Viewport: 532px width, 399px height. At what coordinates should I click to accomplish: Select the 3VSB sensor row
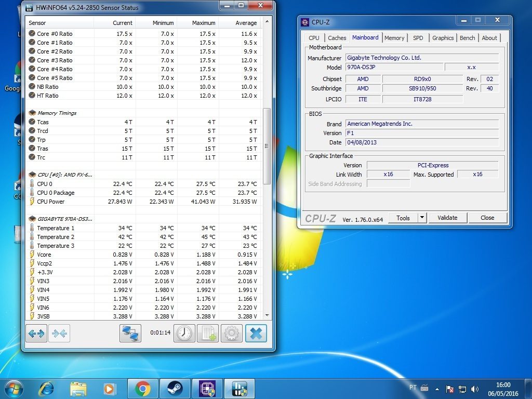click(143, 316)
